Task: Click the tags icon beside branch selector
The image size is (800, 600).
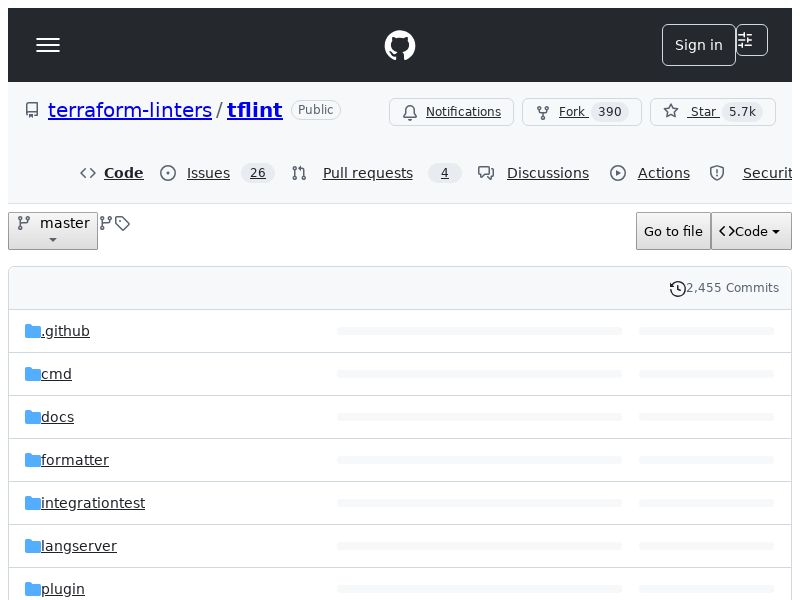Action: coord(122,223)
